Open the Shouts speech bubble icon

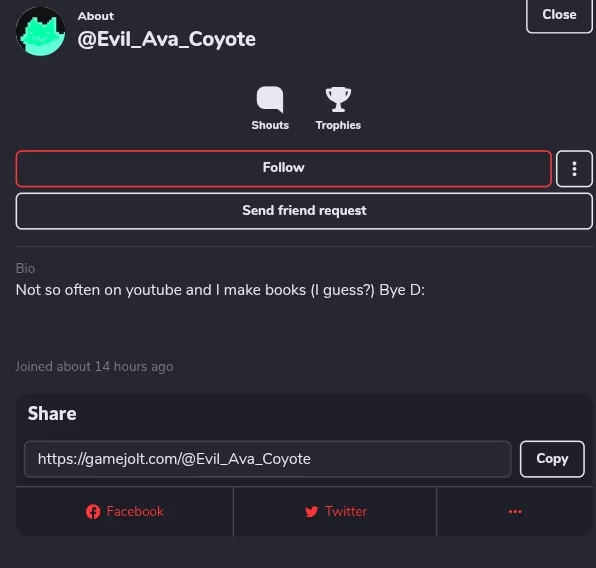coord(270,99)
